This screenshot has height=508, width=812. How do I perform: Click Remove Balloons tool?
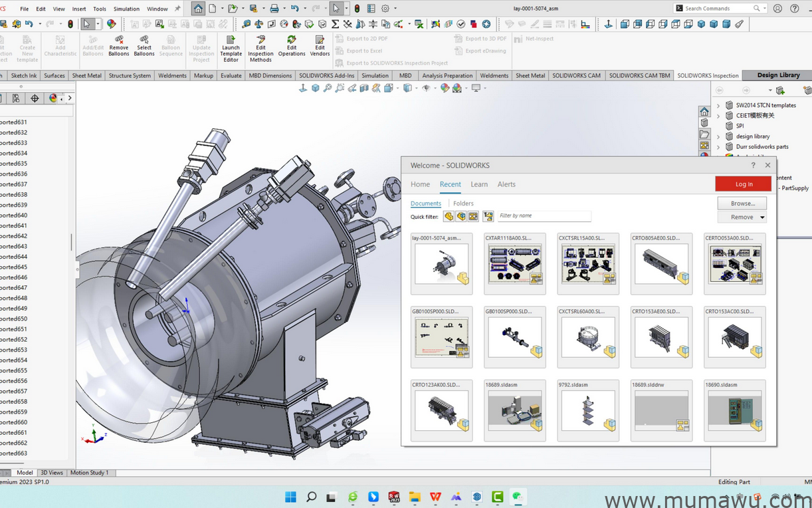point(119,47)
